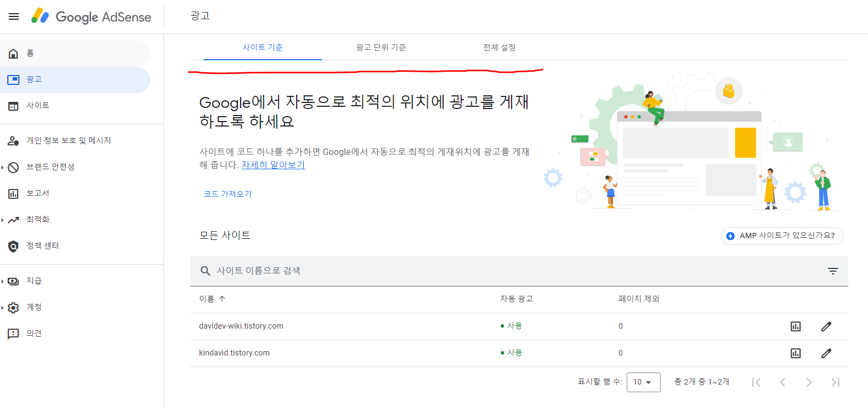
Task: Click the 브랜드 안전성 blocked-circle icon
Action: tap(13, 167)
